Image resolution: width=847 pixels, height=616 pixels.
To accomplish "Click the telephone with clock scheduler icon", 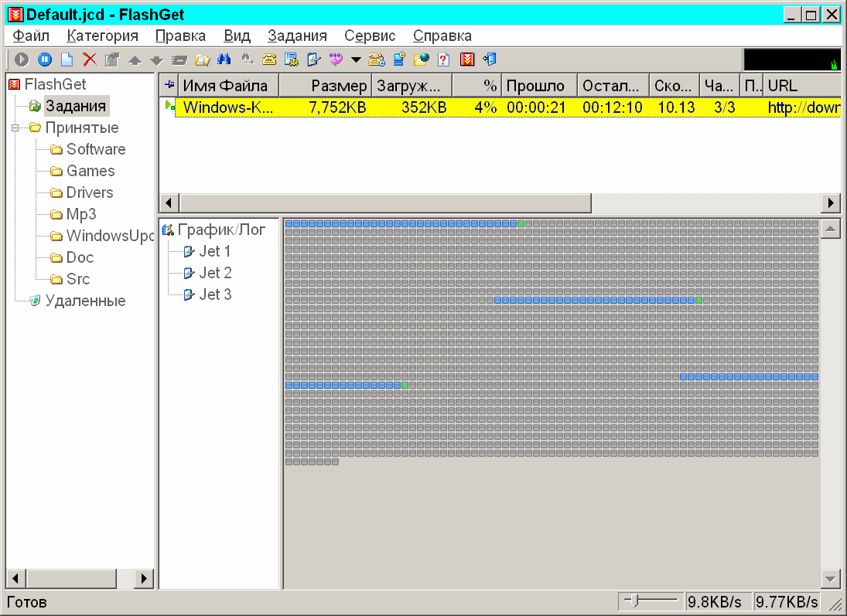I will coord(377,60).
